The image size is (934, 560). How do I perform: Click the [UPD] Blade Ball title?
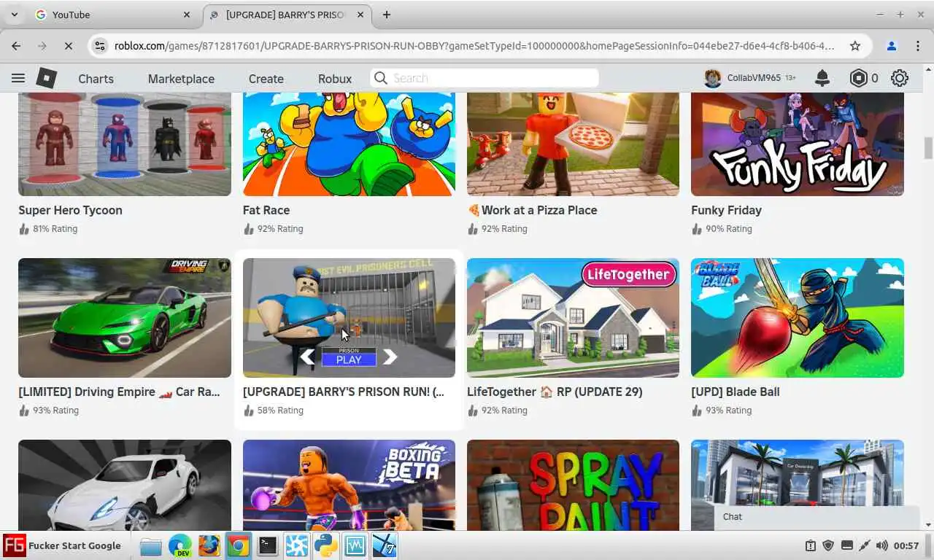736,392
